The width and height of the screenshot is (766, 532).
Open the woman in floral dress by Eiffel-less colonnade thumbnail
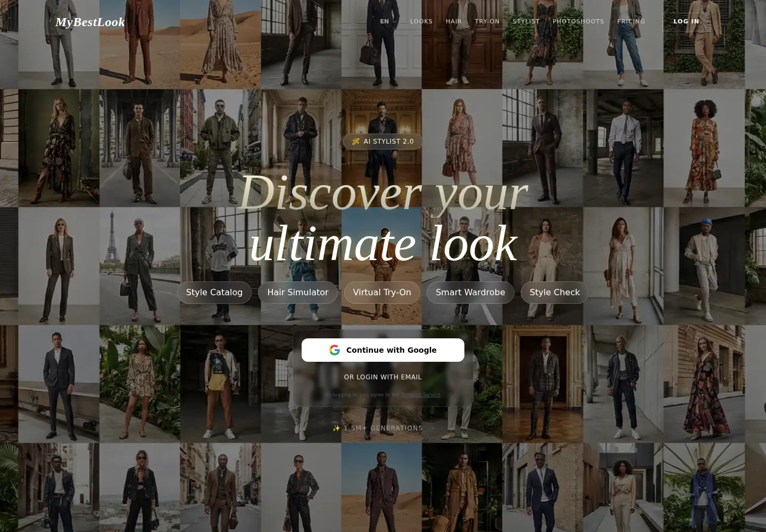point(59,148)
